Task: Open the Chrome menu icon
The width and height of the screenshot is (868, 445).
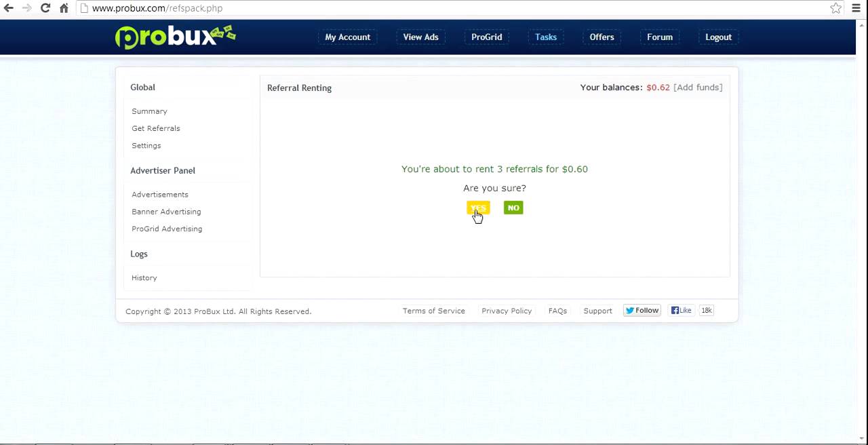Action: coord(856,8)
